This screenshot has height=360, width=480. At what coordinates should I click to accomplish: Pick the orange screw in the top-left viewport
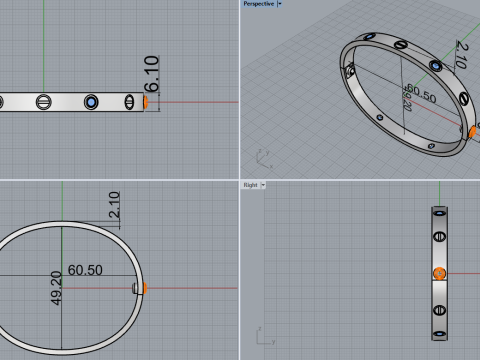(x=146, y=102)
